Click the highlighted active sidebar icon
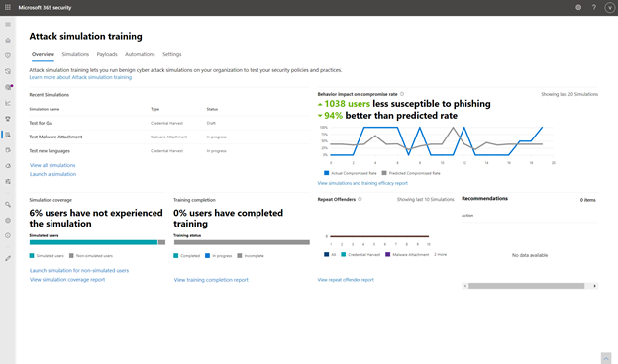 point(8,135)
